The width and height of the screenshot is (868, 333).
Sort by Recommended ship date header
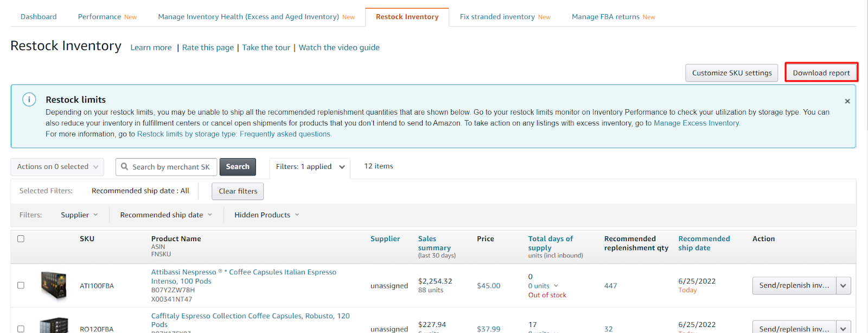point(704,243)
